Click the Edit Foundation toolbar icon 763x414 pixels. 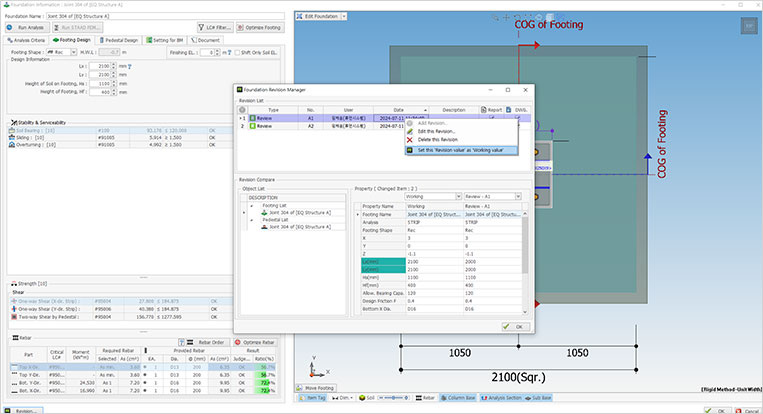pos(299,17)
